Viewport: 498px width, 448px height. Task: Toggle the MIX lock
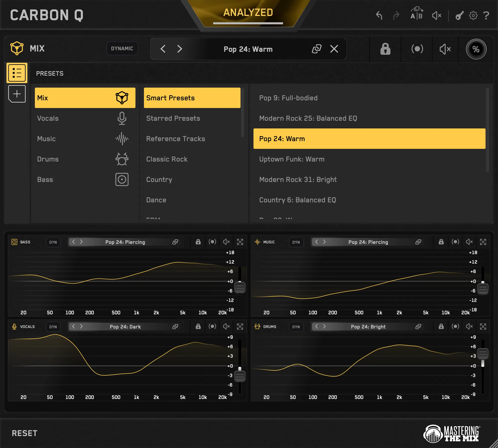(385, 49)
